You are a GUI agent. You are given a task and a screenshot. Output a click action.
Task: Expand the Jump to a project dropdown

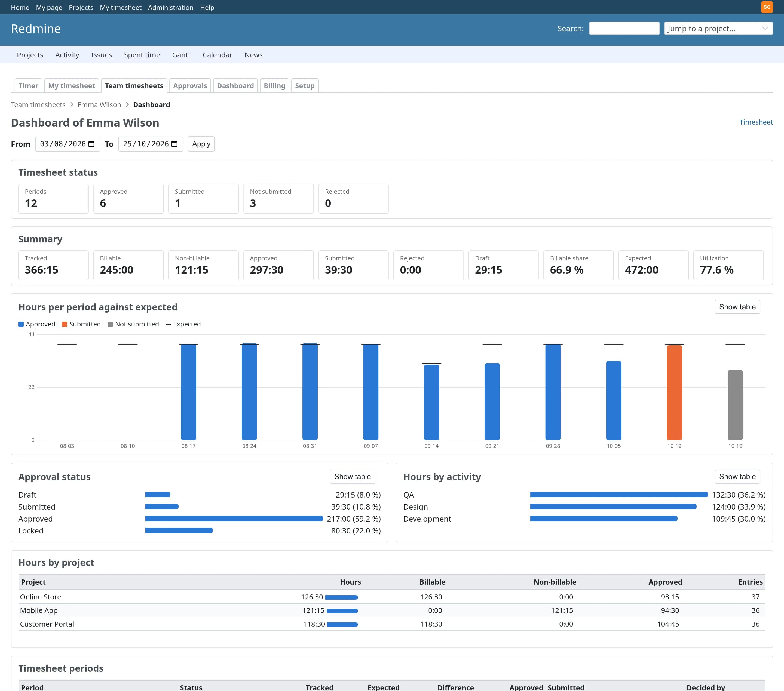pos(718,28)
